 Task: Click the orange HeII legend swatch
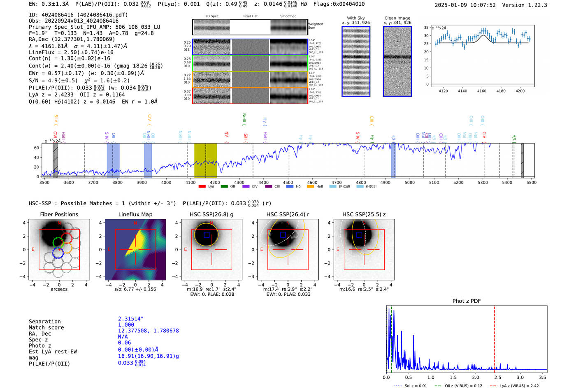click(311, 186)
